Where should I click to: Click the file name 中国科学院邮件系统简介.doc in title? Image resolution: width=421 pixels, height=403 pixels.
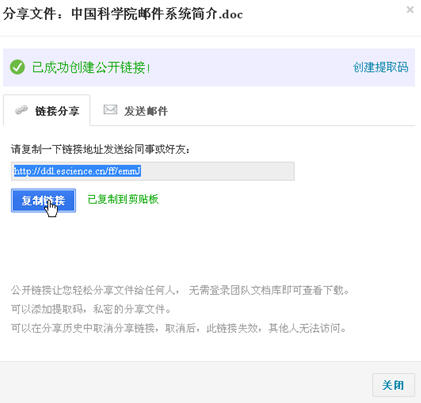tap(157, 14)
